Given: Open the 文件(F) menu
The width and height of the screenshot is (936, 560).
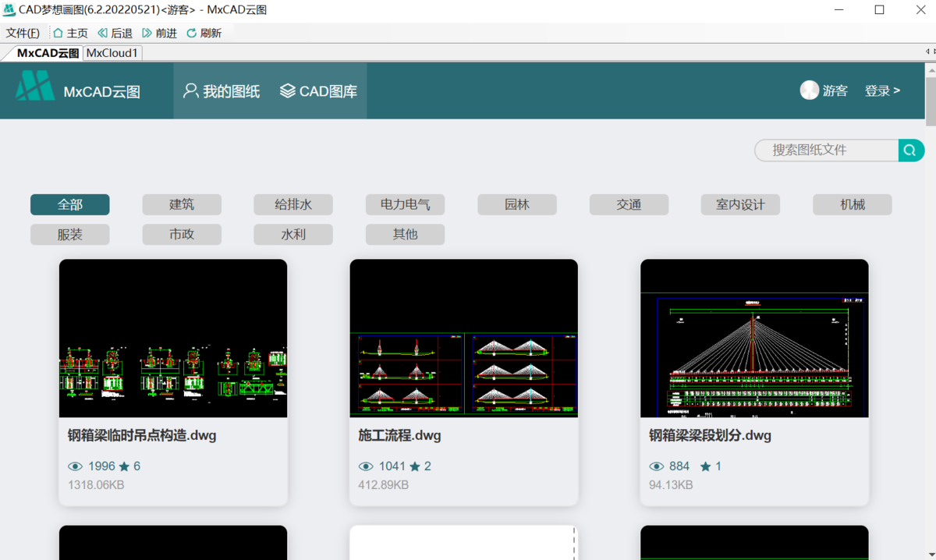Looking at the screenshot, I should coord(23,33).
